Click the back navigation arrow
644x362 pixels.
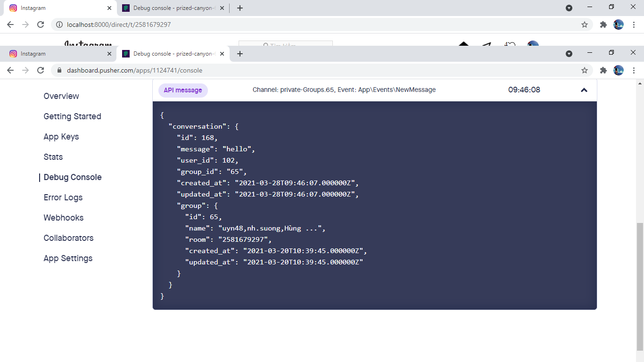pos(10,70)
